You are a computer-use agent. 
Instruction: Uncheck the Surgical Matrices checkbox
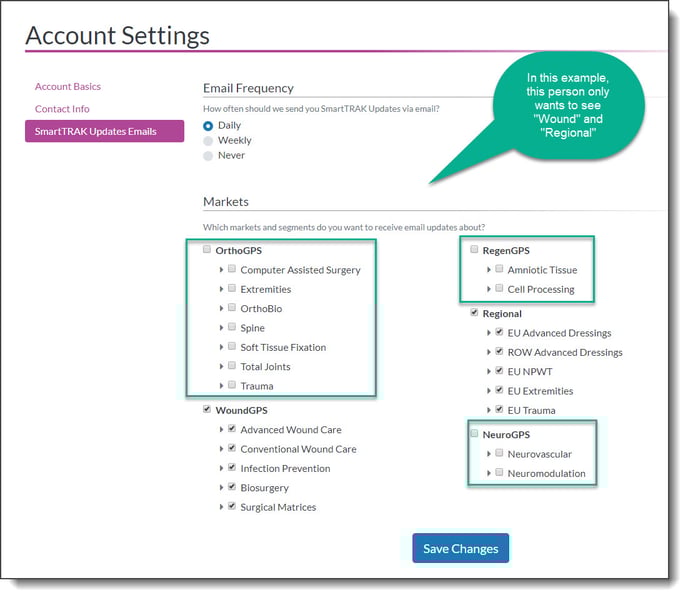[x=232, y=506]
